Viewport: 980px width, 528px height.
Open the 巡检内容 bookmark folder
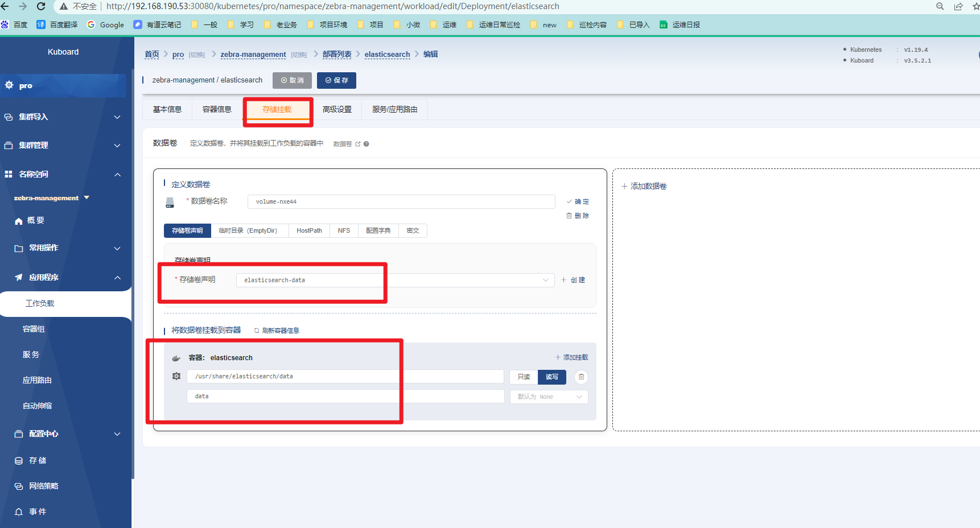[586, 24]
